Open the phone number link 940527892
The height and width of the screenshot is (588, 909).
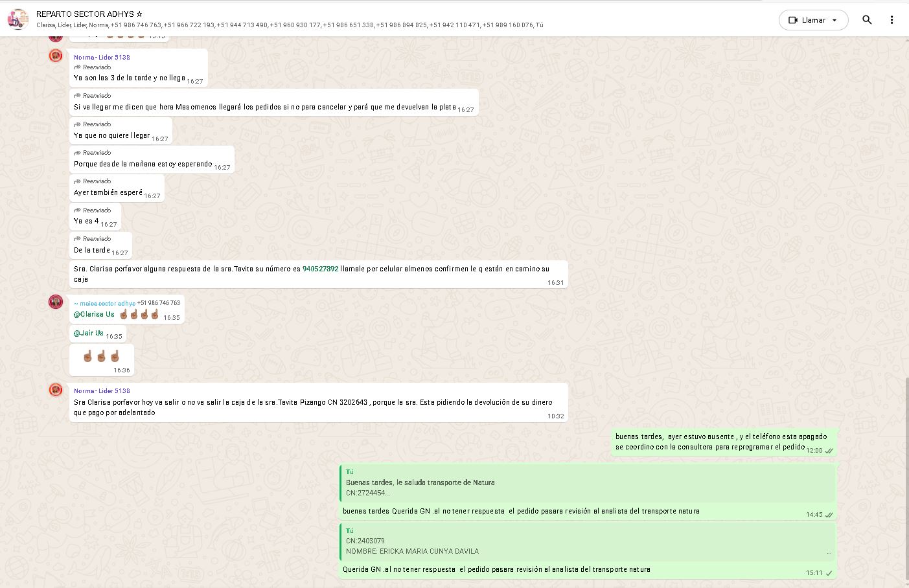click(x=320, y=269)
